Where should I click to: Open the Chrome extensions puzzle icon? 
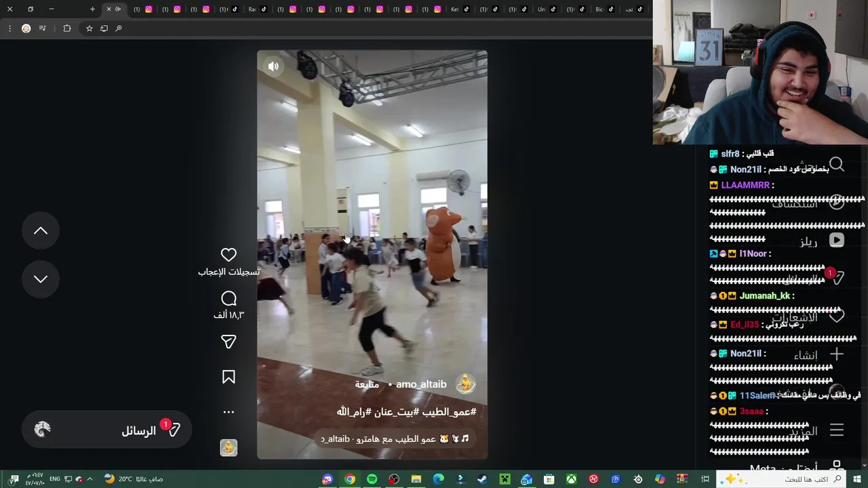(x=66, y=28)
